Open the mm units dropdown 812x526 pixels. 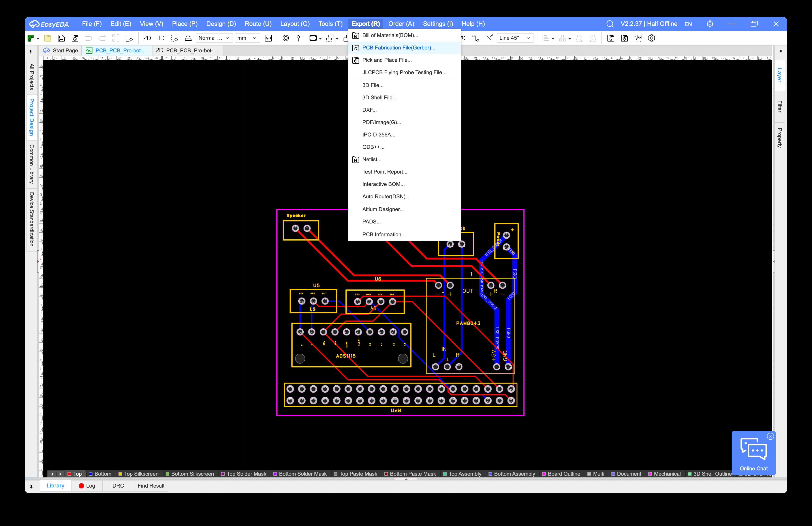(x=247, y=38)
